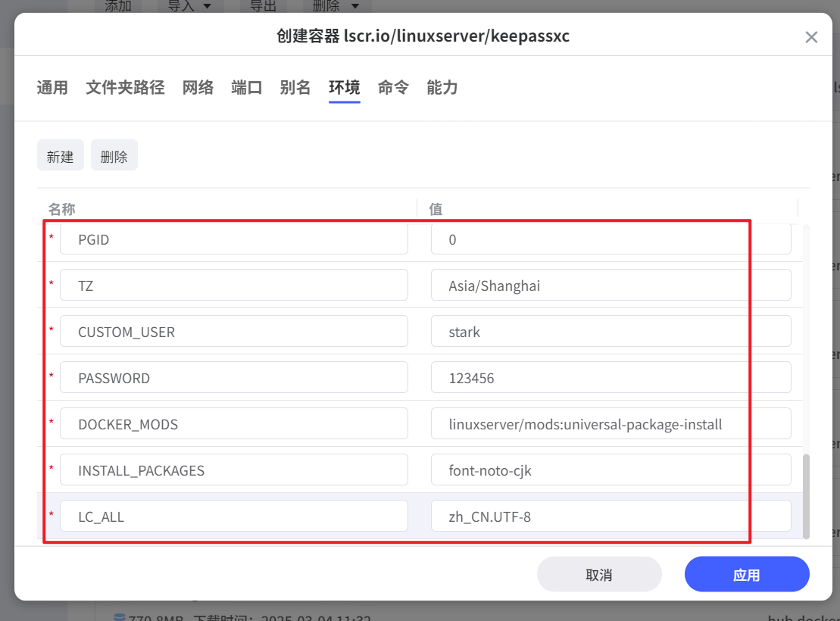Click the TZ name field
The image size is (840, 621).
pos(233,285)
